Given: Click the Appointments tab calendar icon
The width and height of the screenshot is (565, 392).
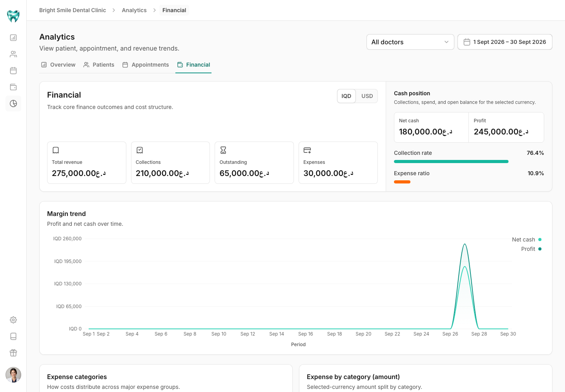Looking at the screenshot, I should pos(125,65).
